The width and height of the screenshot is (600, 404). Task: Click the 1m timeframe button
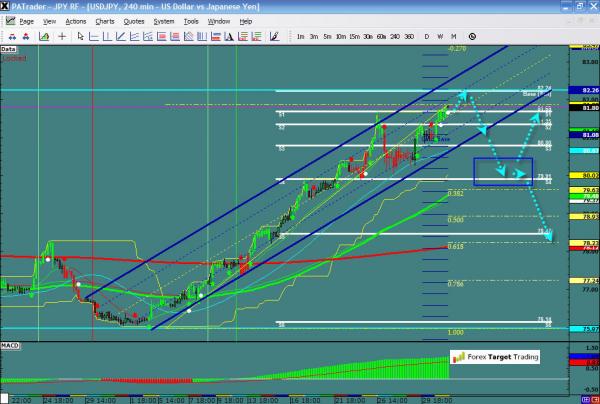tap(300, 36)
